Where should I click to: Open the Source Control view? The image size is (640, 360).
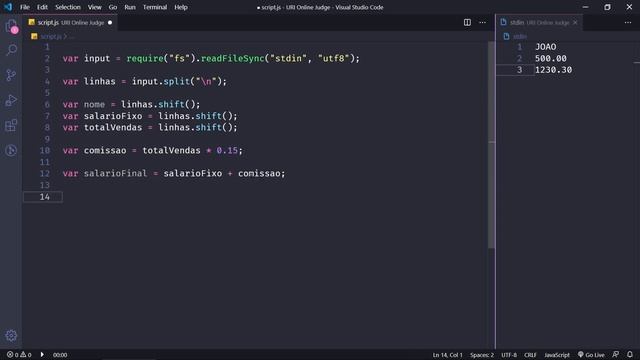pyautogui.click(x=11, y=75)
